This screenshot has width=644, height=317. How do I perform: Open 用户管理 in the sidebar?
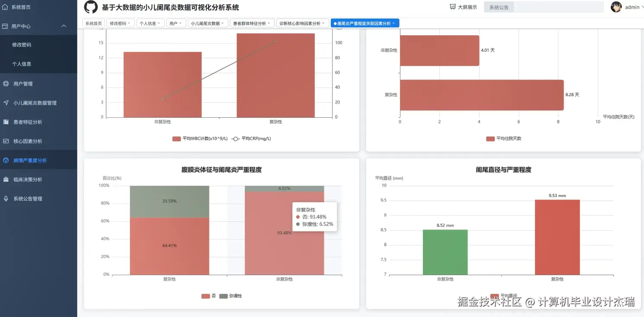[38, 84]
